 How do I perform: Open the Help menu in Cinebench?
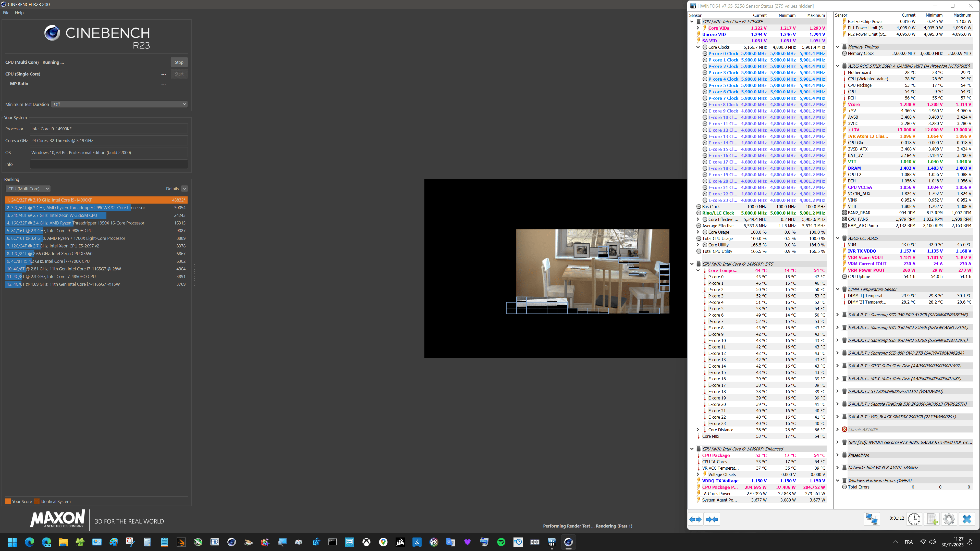[x=19, y=13]
